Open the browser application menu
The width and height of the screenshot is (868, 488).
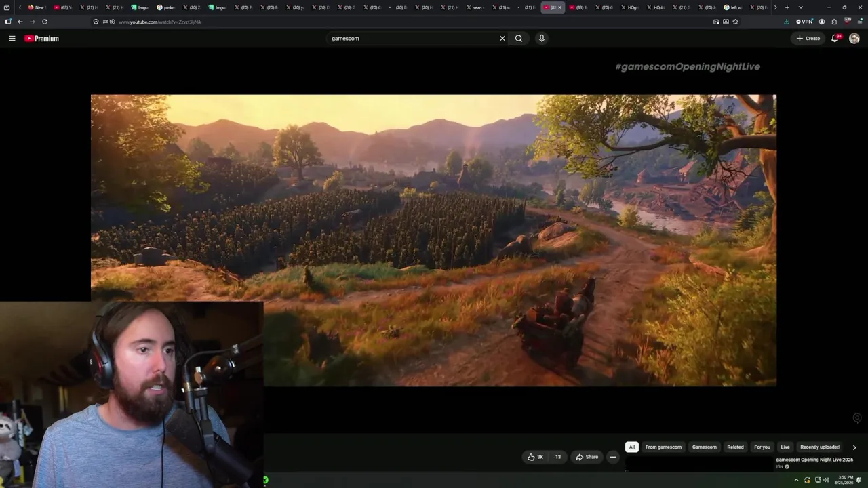pos(859,22)
